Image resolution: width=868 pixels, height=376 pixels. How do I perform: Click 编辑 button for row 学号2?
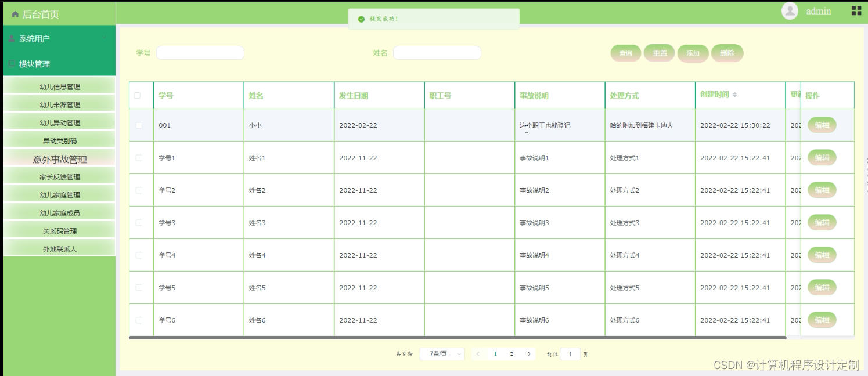[822, 190]
